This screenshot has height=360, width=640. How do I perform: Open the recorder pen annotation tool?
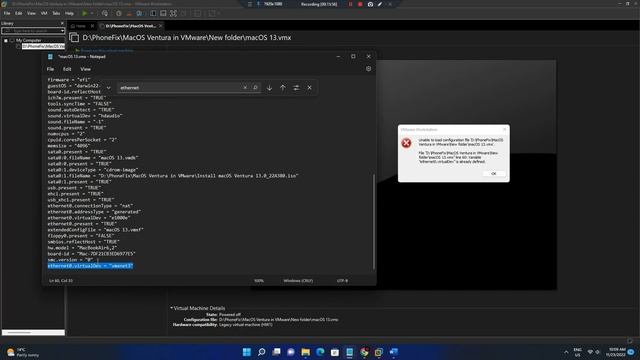tap(380, 4)
